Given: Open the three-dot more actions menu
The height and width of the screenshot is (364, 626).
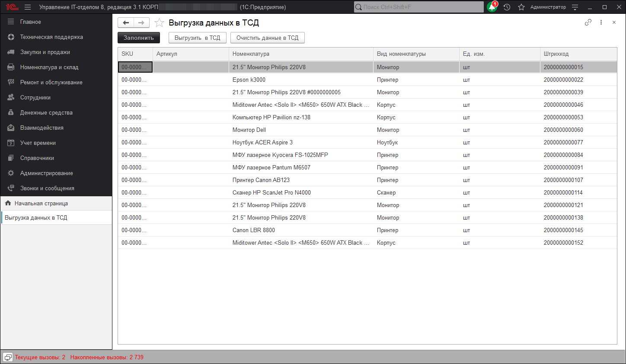Looking at the screenshot, I should click(601, 22).
